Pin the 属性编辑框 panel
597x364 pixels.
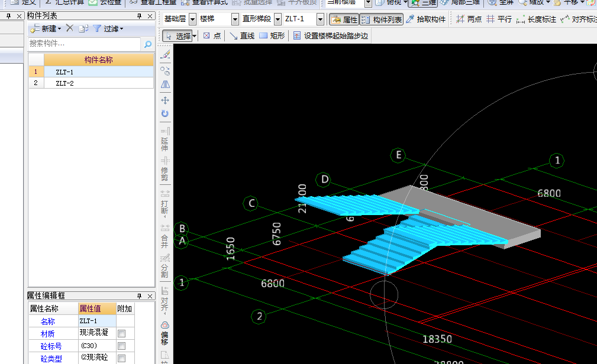coord(140,296)
